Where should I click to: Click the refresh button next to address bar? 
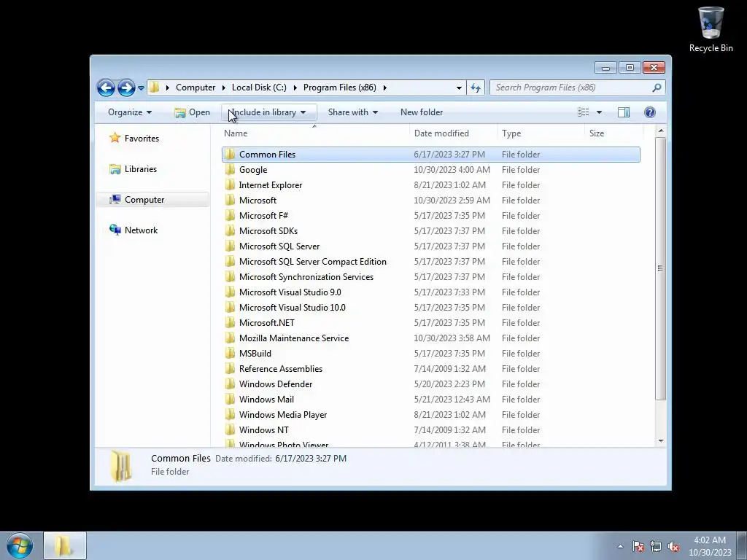point(476,87)
